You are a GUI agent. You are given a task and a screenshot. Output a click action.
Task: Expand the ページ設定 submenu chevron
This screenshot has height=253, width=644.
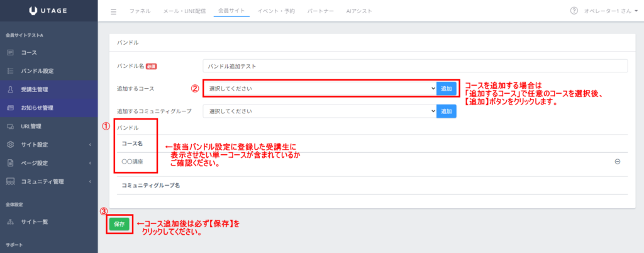click(89, 163)
